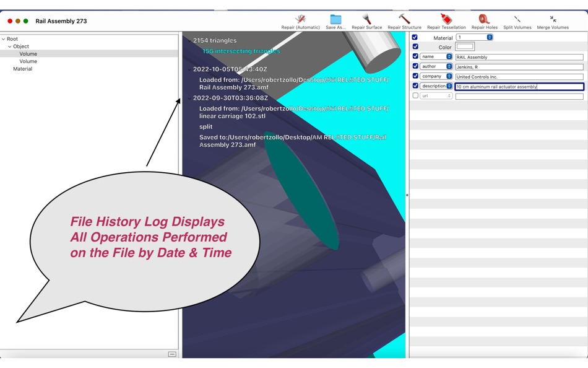Open the author field type dropdown

436,66
